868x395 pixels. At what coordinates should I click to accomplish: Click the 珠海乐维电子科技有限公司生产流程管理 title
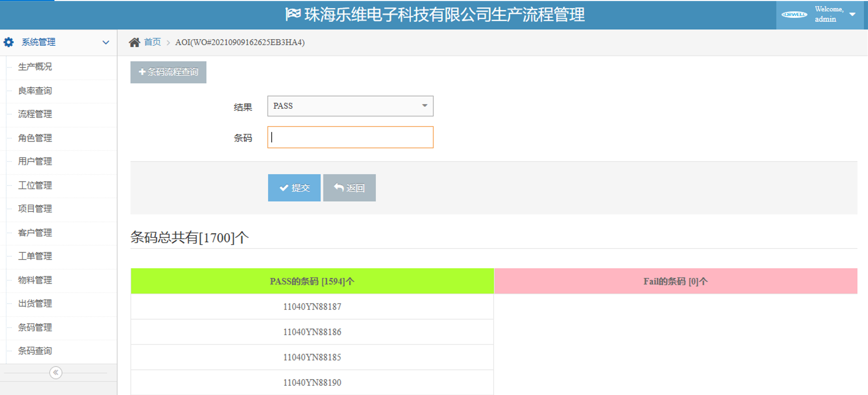pos(444,15)
